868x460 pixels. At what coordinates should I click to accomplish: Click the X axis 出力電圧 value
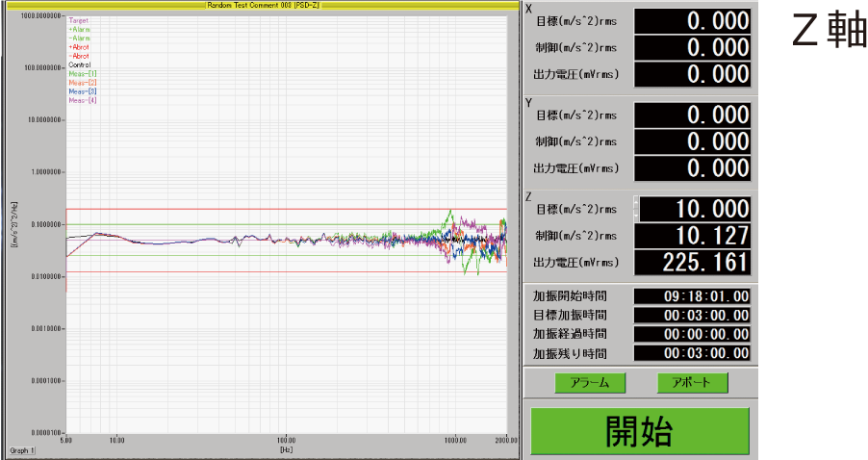click(x=693, y=74)
